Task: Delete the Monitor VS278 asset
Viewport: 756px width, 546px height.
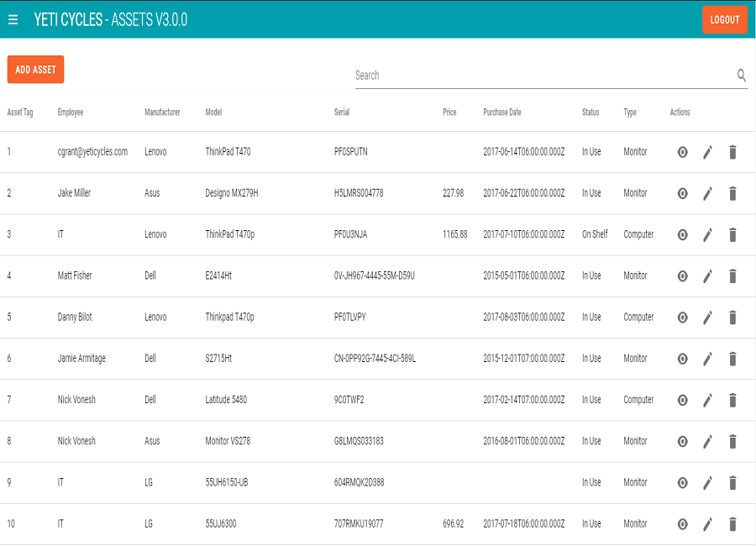Action: [732, 442]
